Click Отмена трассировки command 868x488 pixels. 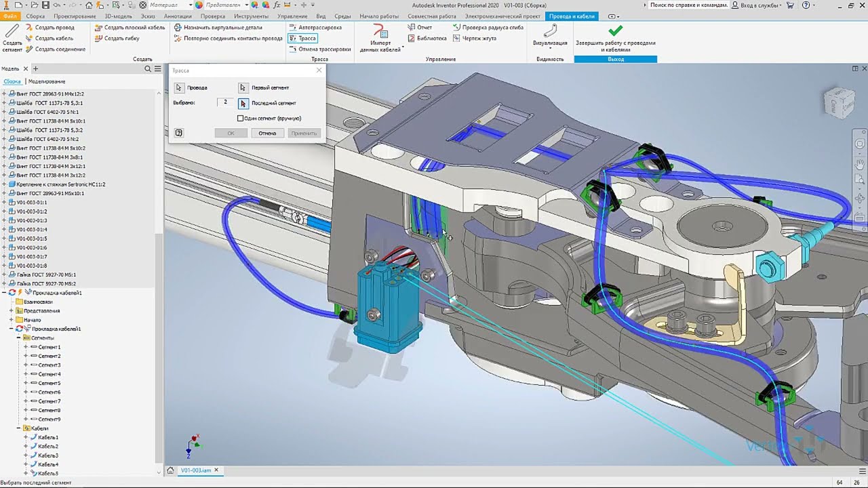(x=319, y=49)
